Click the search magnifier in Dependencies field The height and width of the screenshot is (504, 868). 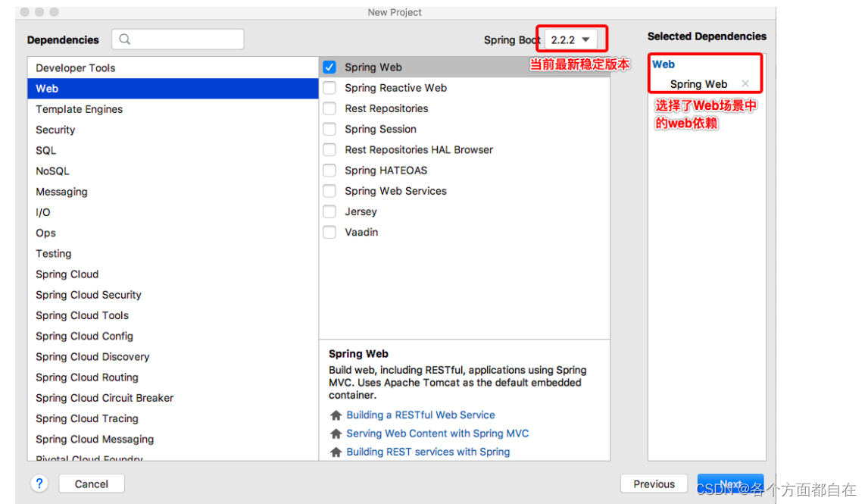point(123,39)
